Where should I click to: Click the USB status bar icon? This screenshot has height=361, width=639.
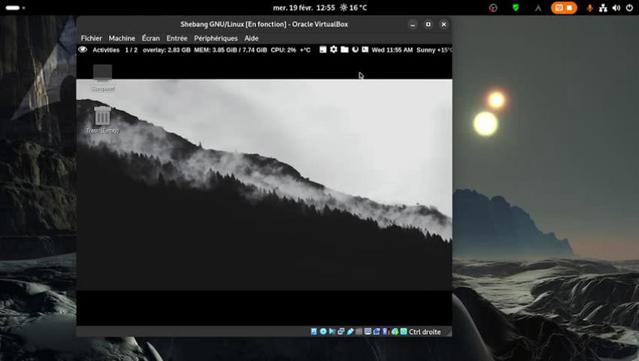coord(350,332)
